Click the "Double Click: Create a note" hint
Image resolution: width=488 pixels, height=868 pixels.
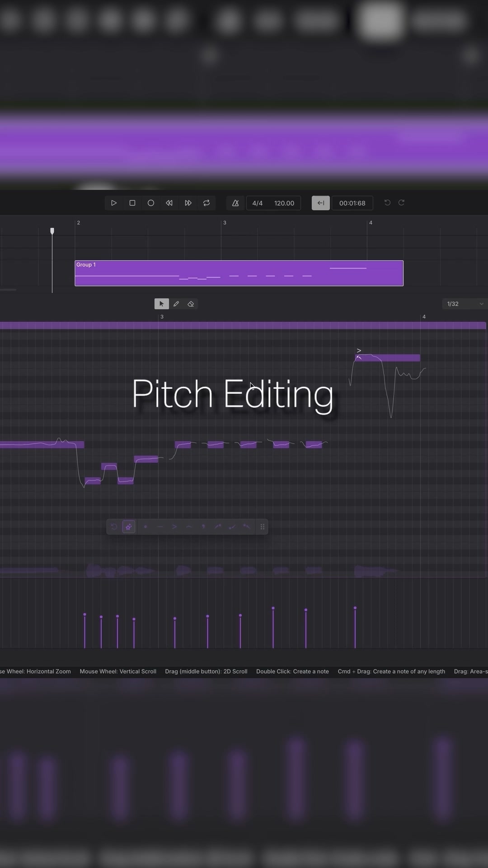(x=292, y=671)
